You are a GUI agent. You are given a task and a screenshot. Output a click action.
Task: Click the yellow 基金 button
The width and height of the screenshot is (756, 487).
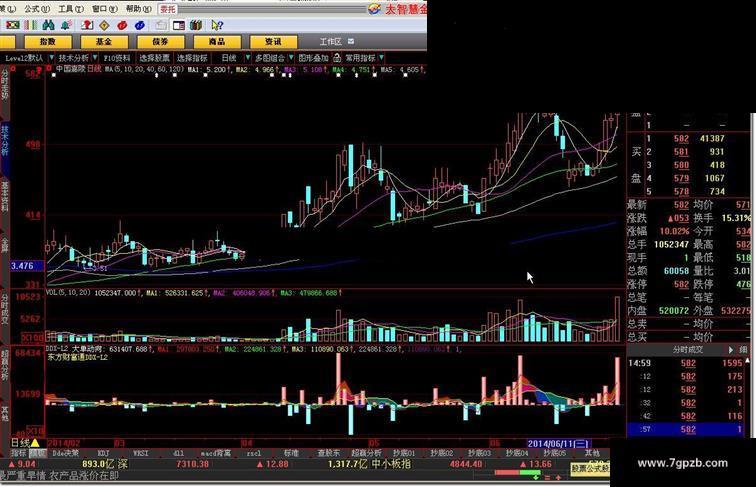point(104,42)
